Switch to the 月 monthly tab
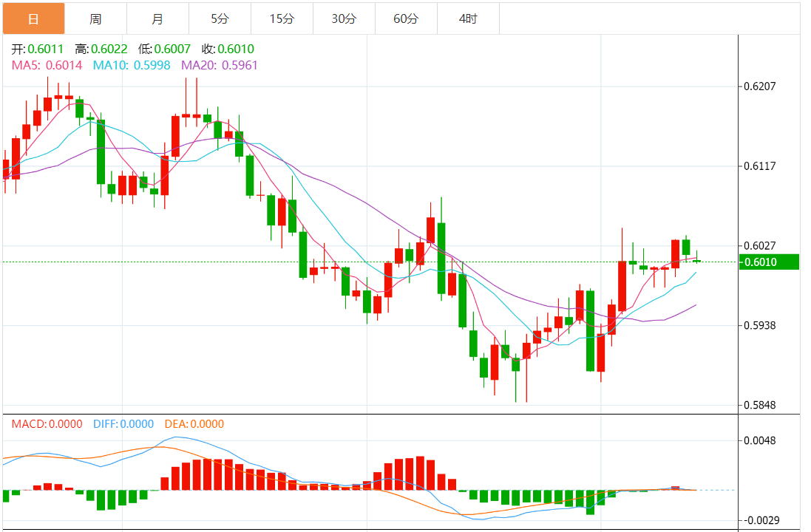This screenshot has height=532, width=811. (x=157, y=18)
